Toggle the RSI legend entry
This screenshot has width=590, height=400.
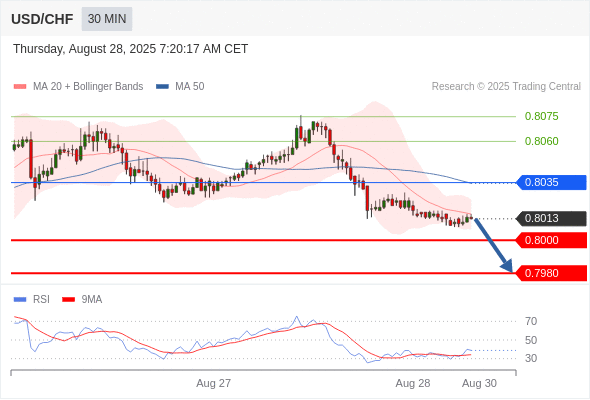click(32, 300)
